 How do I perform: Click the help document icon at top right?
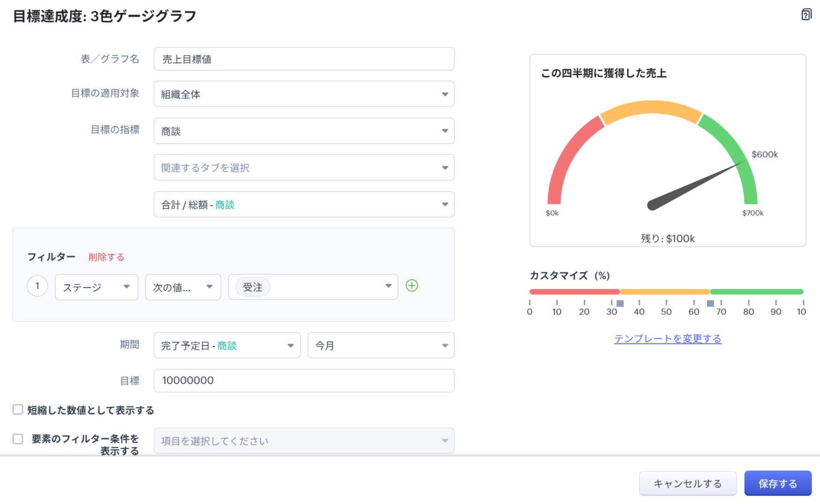tap(806, 15)
